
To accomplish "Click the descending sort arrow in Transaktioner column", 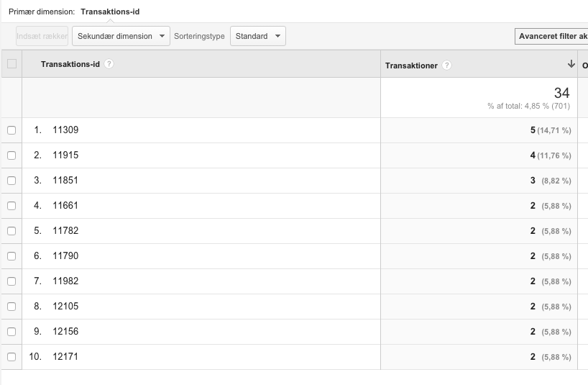I will (571, 64).
